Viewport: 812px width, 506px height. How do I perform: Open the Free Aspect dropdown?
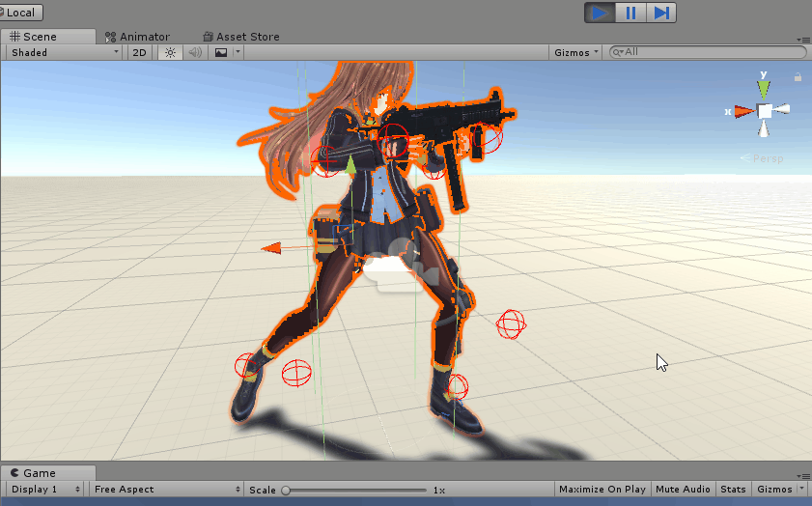(166, 490)
